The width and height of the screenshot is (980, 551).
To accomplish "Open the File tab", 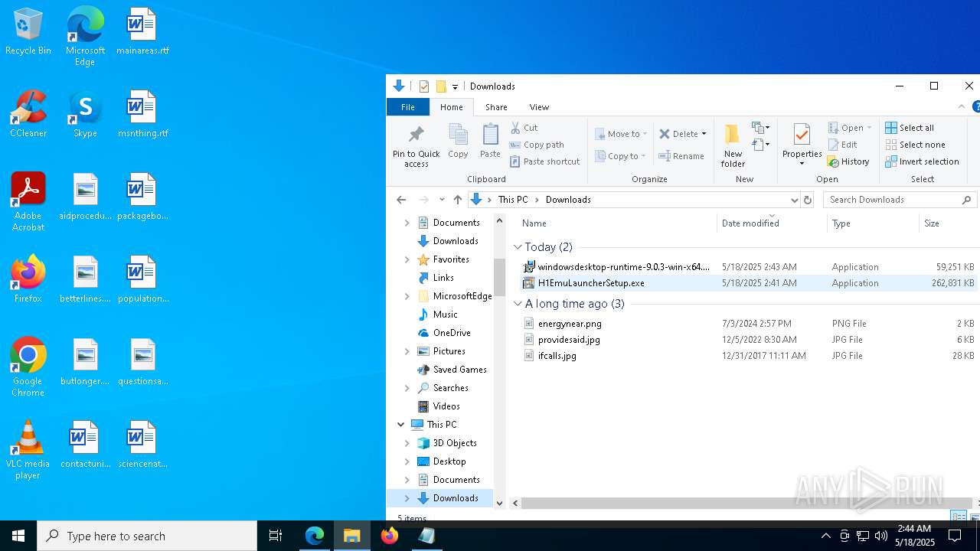I will (408, 107).
